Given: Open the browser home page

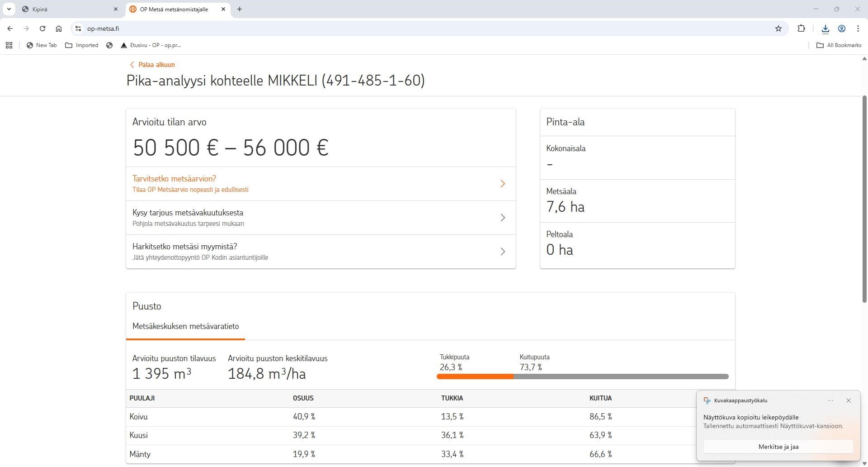Looking at the screenshot, I should tap(59, 29).
